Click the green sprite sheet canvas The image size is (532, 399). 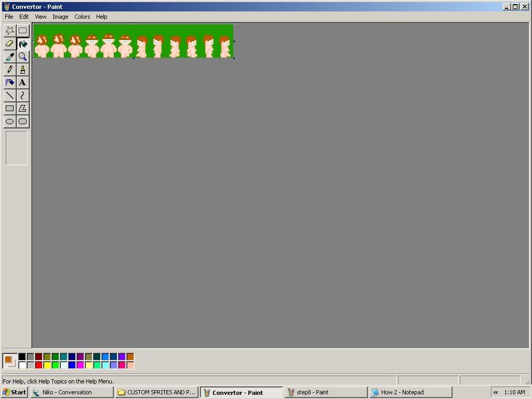tap(134, 41)
